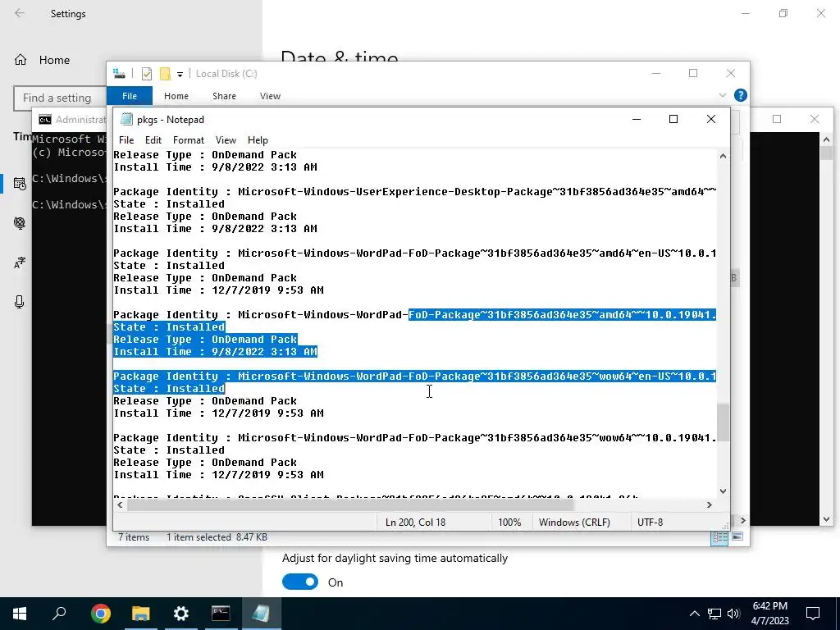Click Command Prompt icon in Administrator window title
This screenshot has height=630, width=840.
[45, 120]
